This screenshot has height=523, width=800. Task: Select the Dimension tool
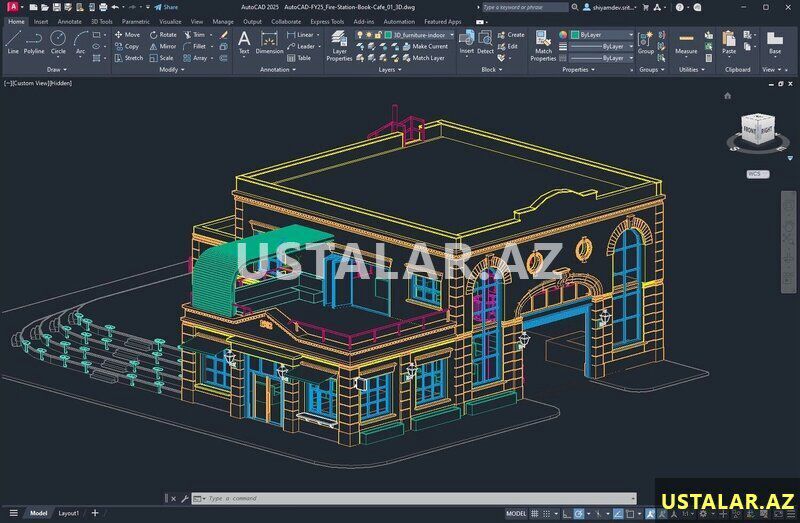[x=269, y=42]
